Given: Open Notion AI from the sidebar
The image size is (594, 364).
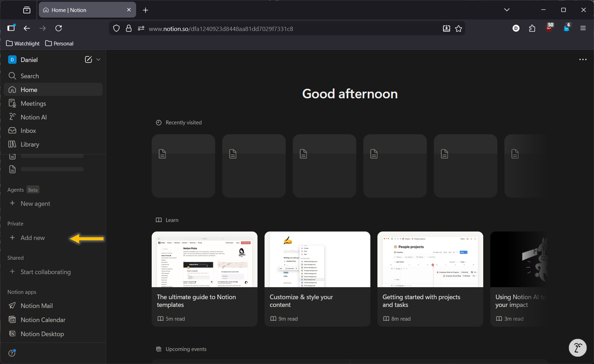Looking at the screenshot, I should point(34,117).
